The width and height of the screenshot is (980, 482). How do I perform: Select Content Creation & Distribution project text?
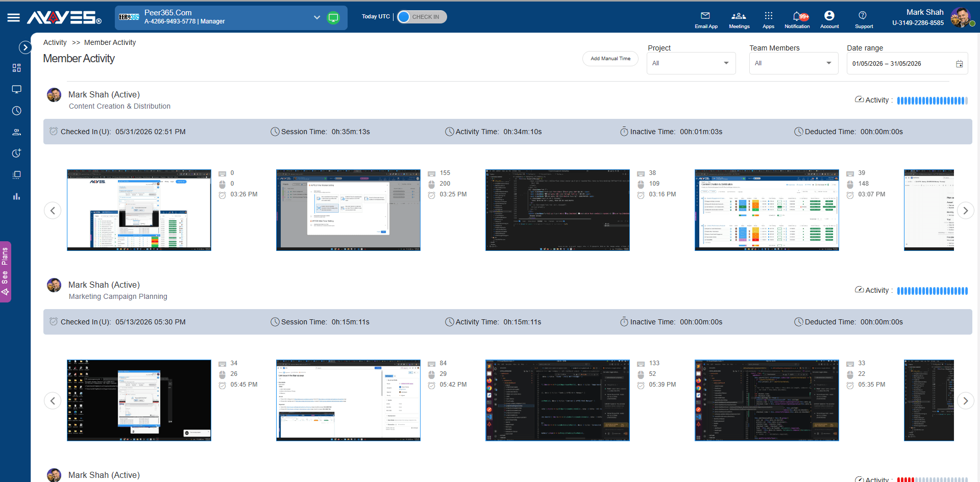coord(119,106)
